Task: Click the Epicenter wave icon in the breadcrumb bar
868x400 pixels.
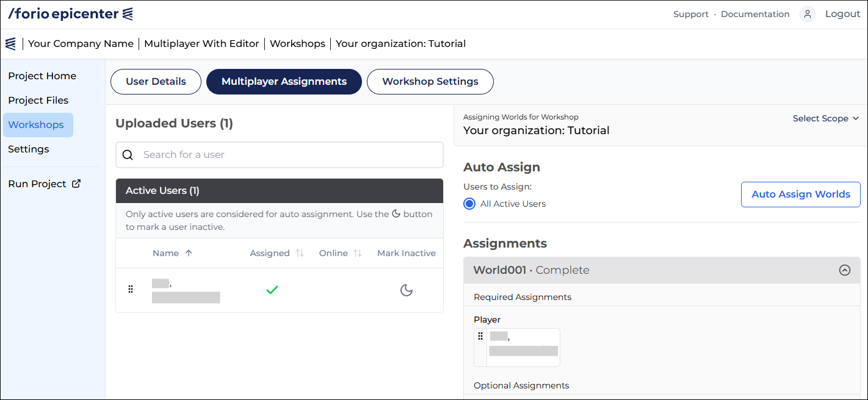Action: 10,43
